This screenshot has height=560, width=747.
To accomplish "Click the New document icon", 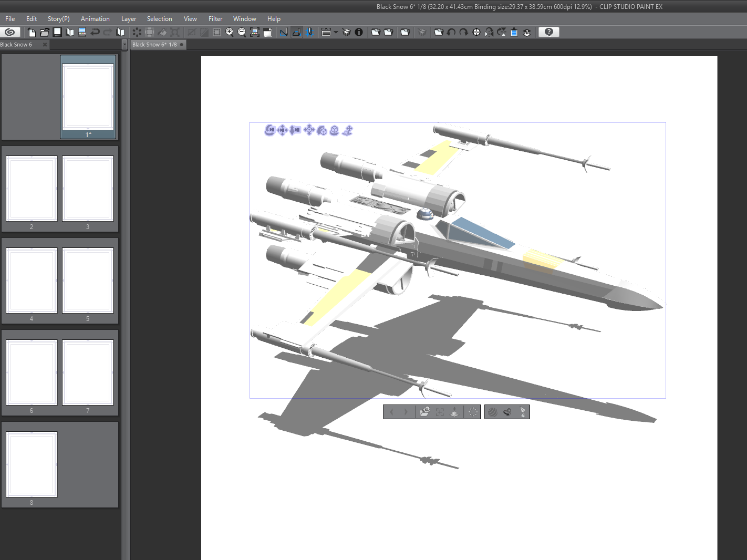I will pos(32,32).
